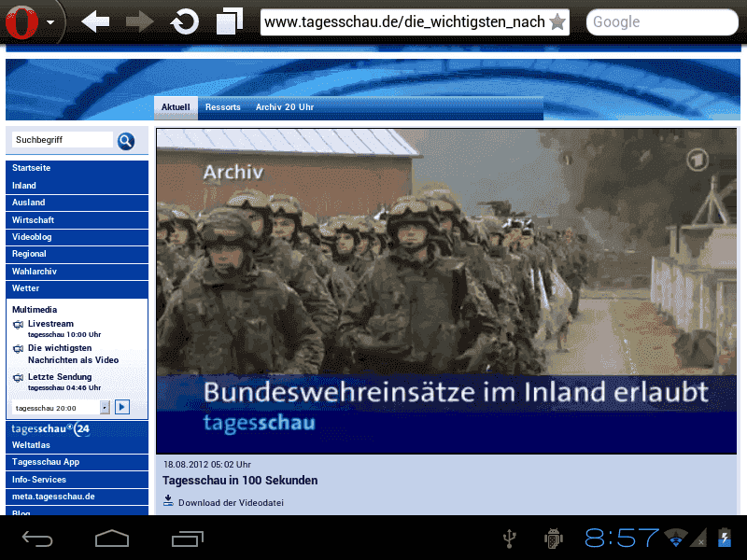Click Download der Videodatei link
Image resolution: width=747 pixels, height=560 pixels.
click(231, 503)
